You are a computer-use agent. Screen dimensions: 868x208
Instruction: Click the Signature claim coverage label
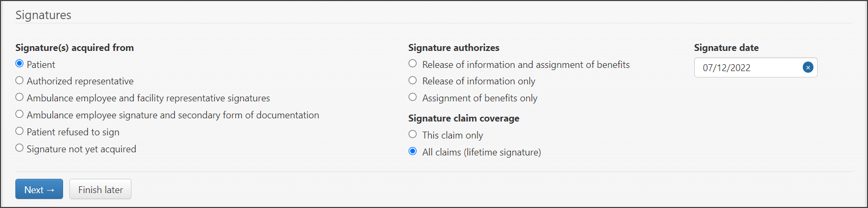(x=464, y=118)
